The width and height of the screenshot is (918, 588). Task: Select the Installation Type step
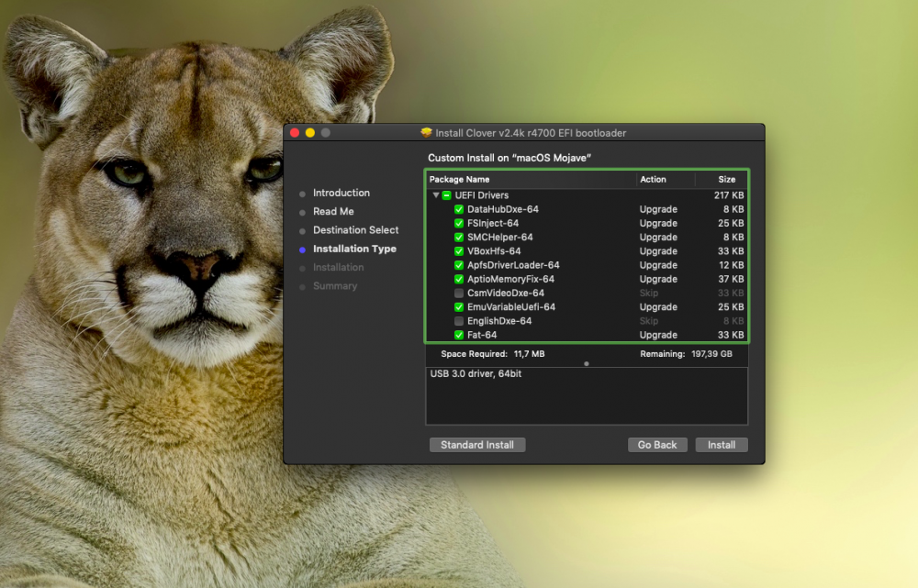tap(354, 249)
